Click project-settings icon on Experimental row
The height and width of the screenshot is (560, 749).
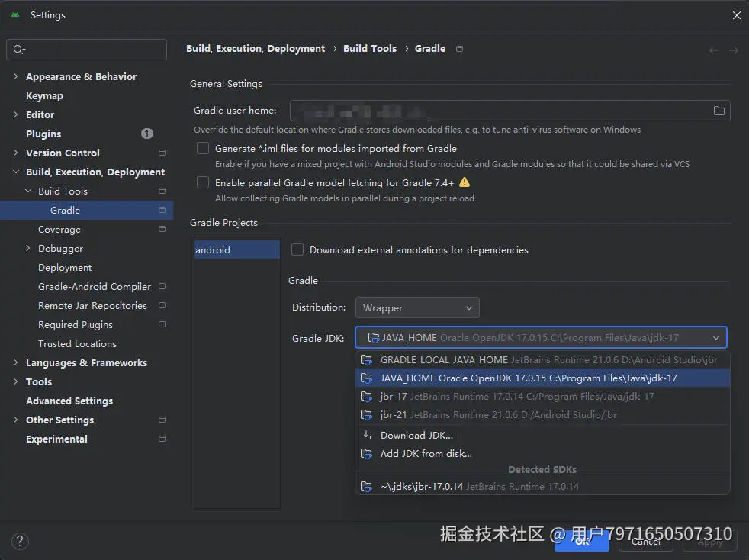[x=162, y=439]
